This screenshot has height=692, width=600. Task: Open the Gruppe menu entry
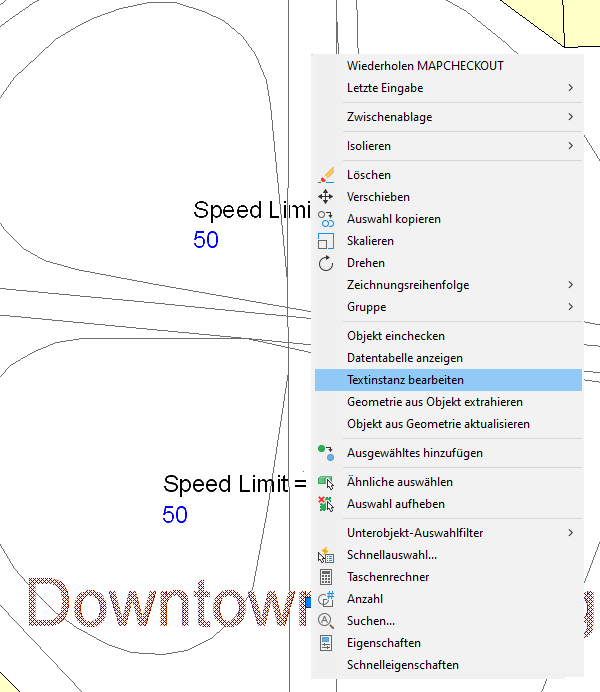click(448, 307)
